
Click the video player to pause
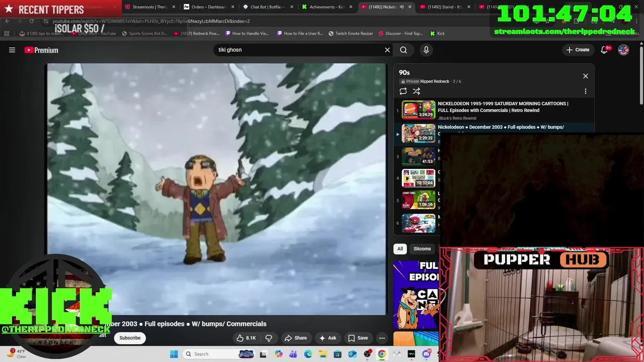pos(216,189)
